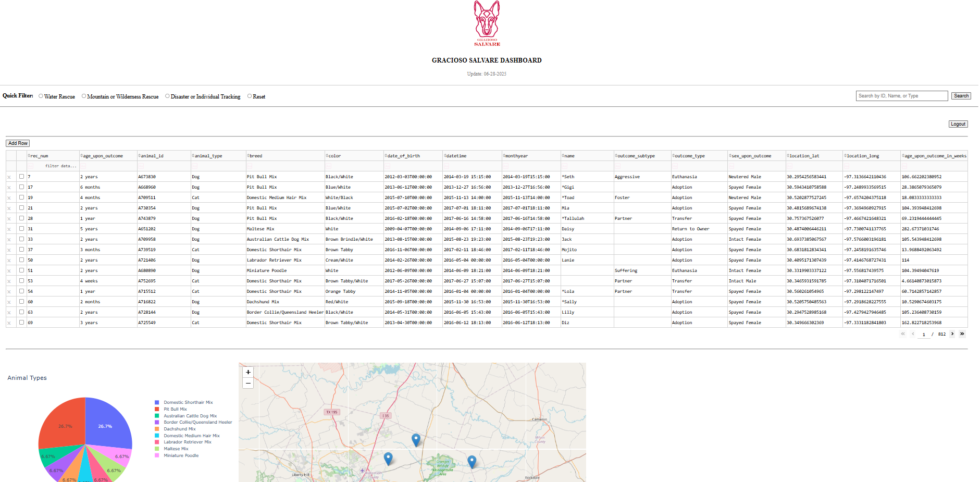Image resolution: width=980 pixels, height=482 pixels.
Task: Remove row 31 using its x icon
Action: (9, 229)
